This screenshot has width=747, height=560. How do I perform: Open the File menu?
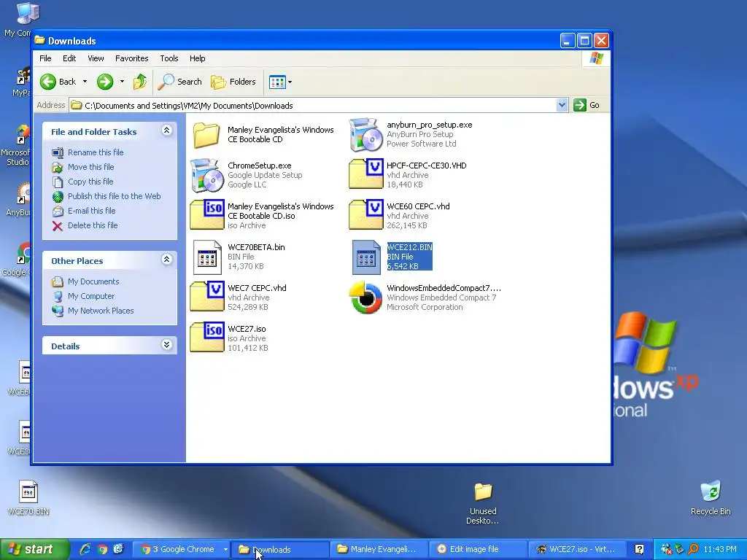point(45,58)
